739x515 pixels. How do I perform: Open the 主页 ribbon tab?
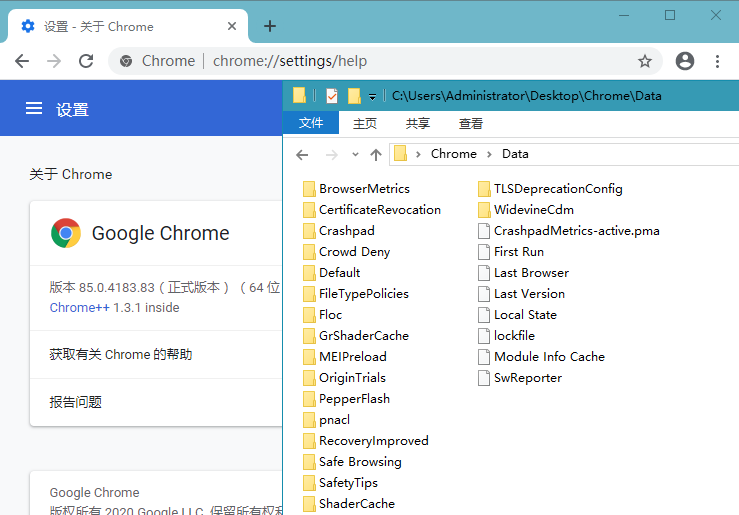point(365,123)
